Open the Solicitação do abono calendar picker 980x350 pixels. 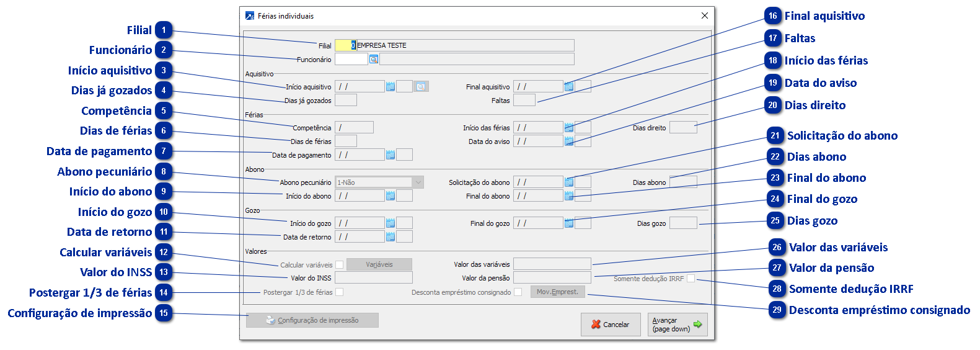pyautogui.click(x=569, y=182)
